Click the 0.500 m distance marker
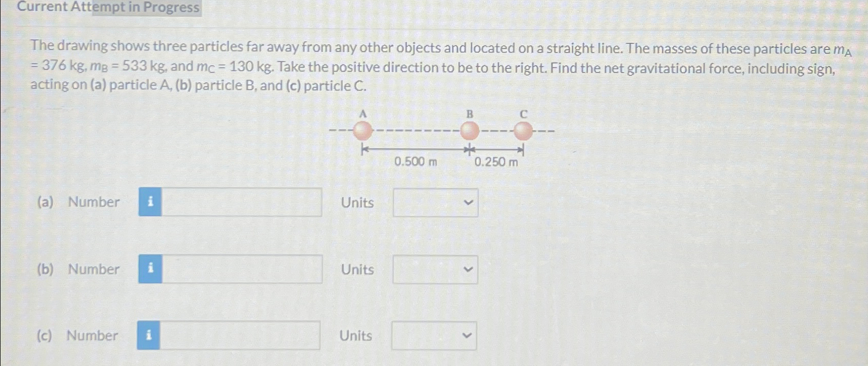Image resolution: width=868 pixels, height=366 pixels. click(416, 162)
